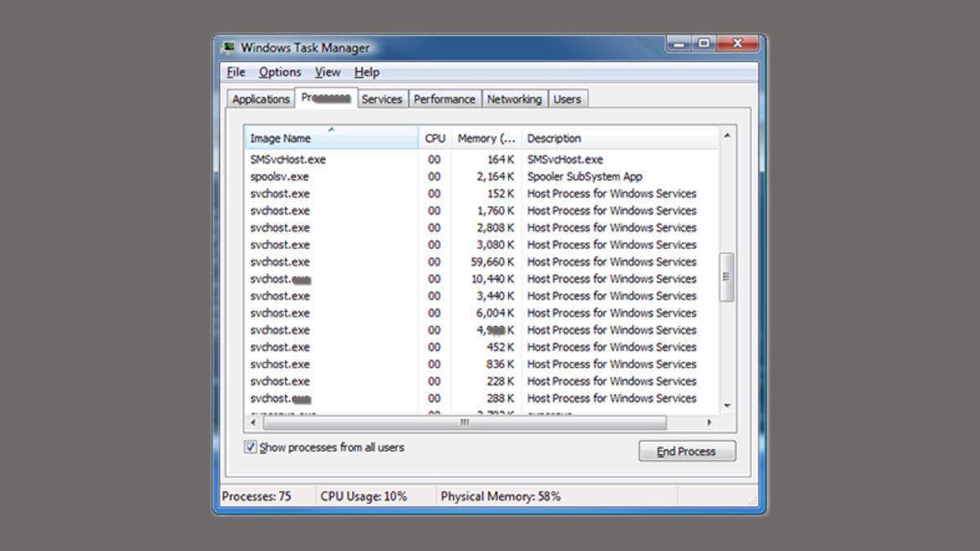Sort by the Memory column header
980x551 pixels.
coord(485,138)
